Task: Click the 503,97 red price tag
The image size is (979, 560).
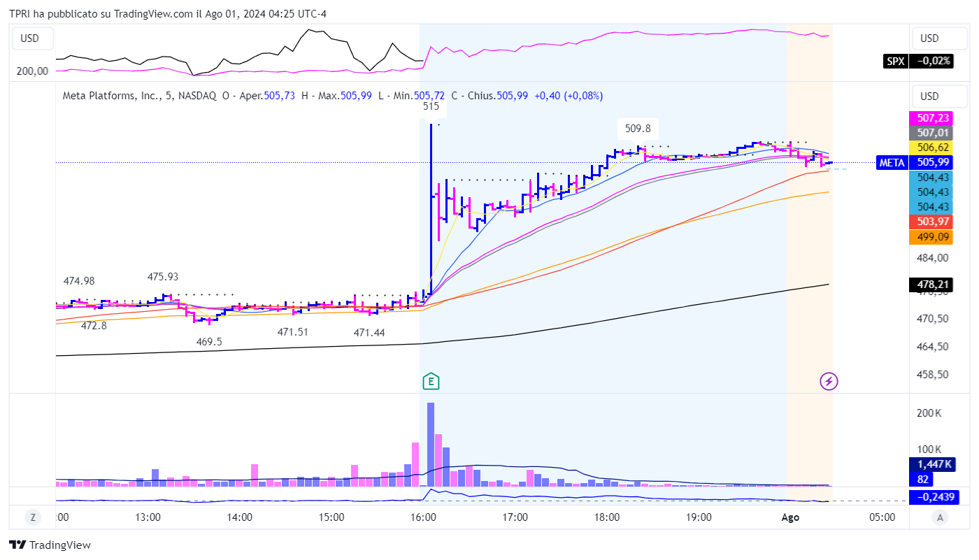Action: (x=931, y=222)
